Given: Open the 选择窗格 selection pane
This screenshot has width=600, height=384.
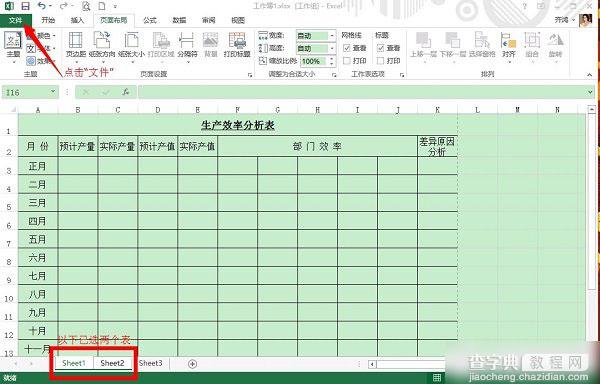Looking at the screenshot, I should pyautogui.click(x=482, y=46).
